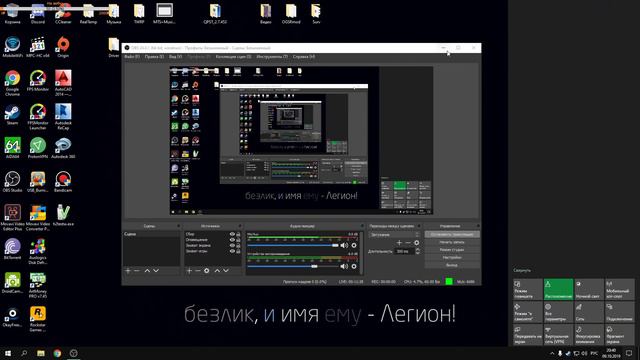
Task: Toggle visibility of the Захват игры source
Action: pyautogui.click(x=232, y=251)
